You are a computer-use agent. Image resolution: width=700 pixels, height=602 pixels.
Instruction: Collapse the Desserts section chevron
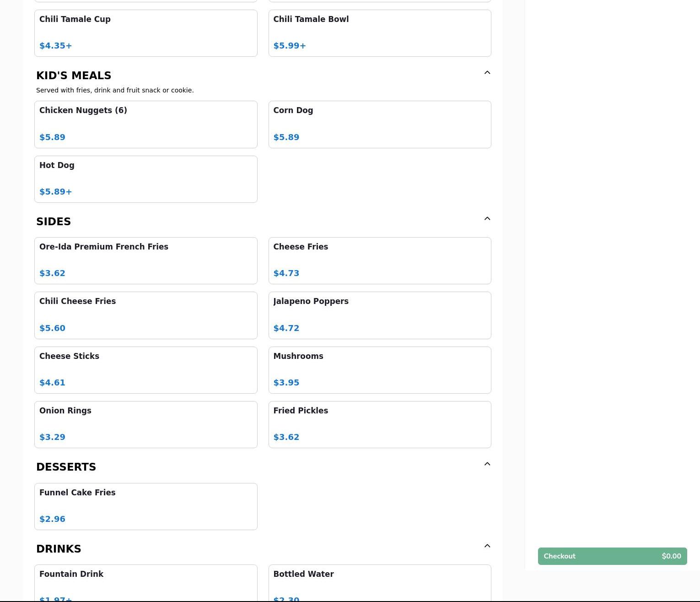click(487, 464)
